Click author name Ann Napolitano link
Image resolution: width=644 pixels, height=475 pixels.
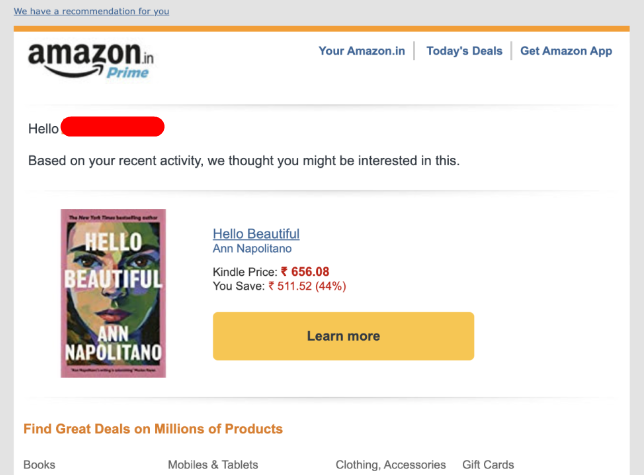pyautogui.click(x=252, y=248)
